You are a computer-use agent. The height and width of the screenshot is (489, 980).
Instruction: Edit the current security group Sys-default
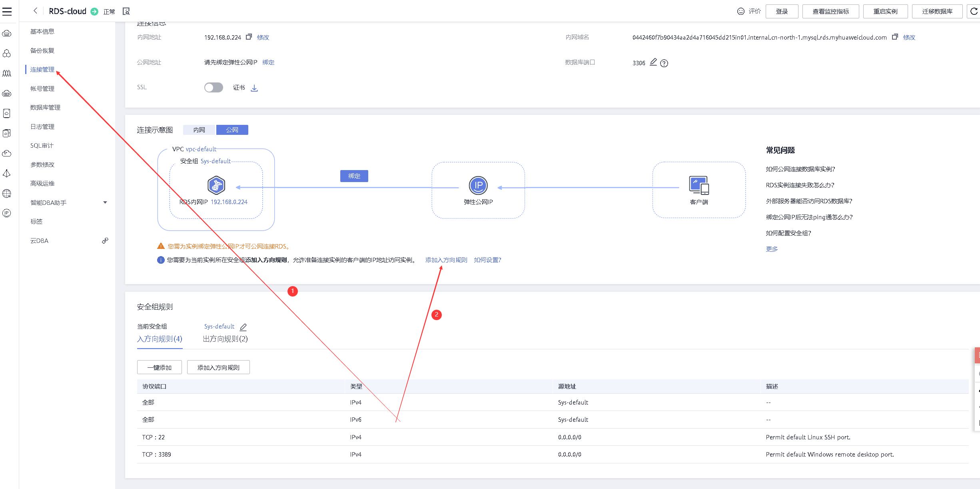click(243, 327)
